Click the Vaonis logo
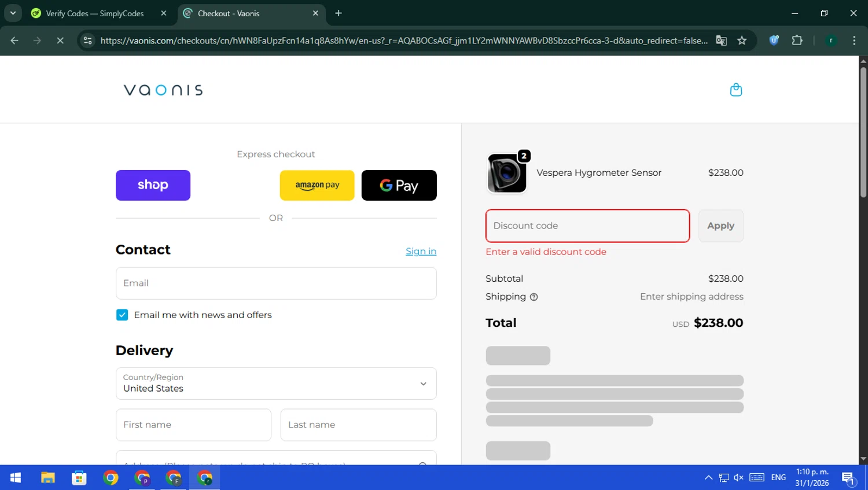The width and height of the screenshot is (868, 490). pyautogui.click(x=163, y=90)
